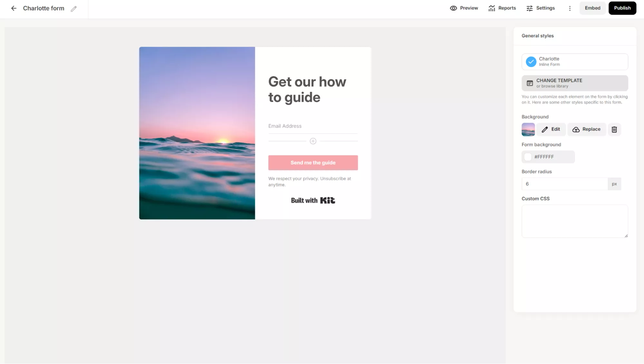This screenshot has width=644, height=364.
Task: Open the three-dot more options menu
Action: tap(570, 8)
